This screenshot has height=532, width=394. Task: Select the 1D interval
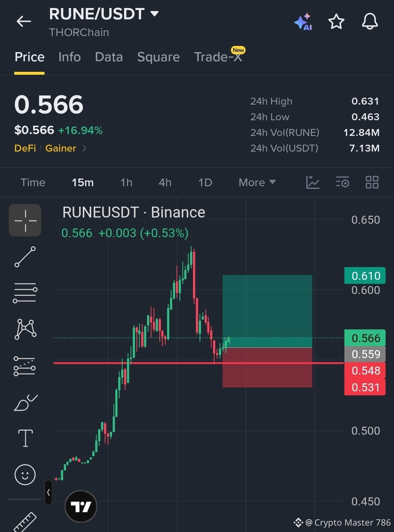205,182
